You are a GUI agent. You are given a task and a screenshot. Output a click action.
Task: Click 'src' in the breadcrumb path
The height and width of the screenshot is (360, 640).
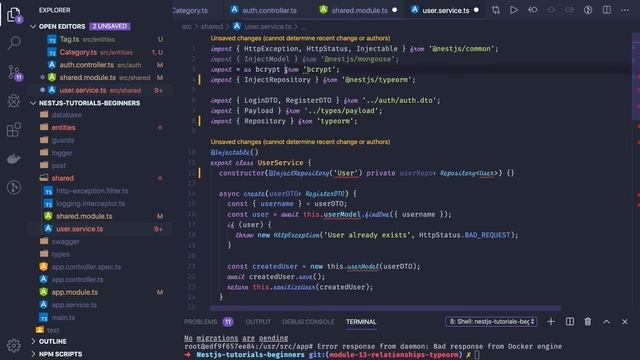click(x=187, y=27)
